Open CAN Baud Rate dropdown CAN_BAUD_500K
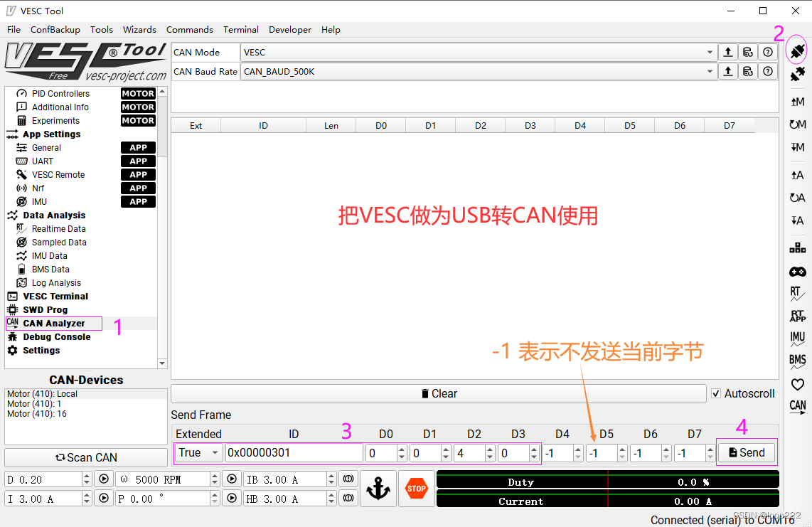Screen dimensions: 812x527 [478, 72]
